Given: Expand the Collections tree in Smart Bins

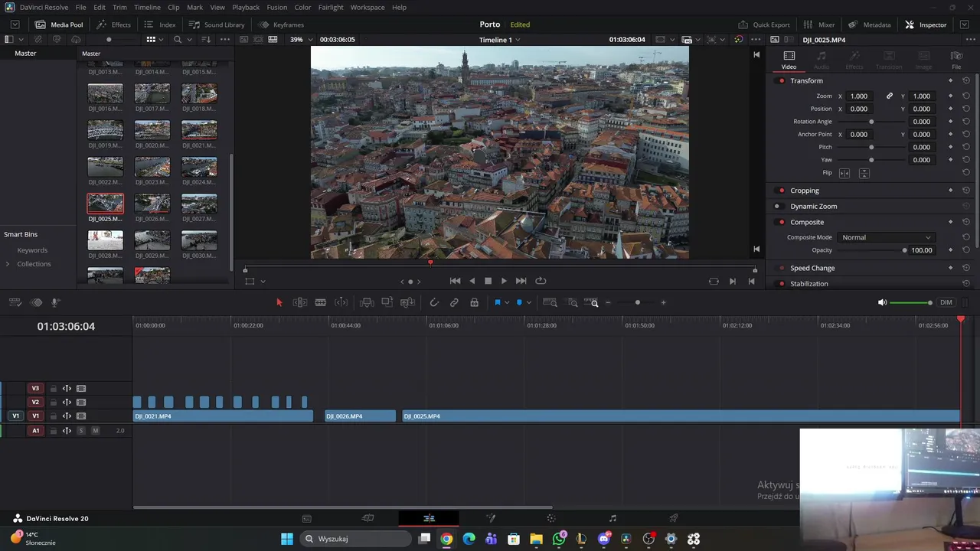Looking at the screenshot, I should coord(8,264).
